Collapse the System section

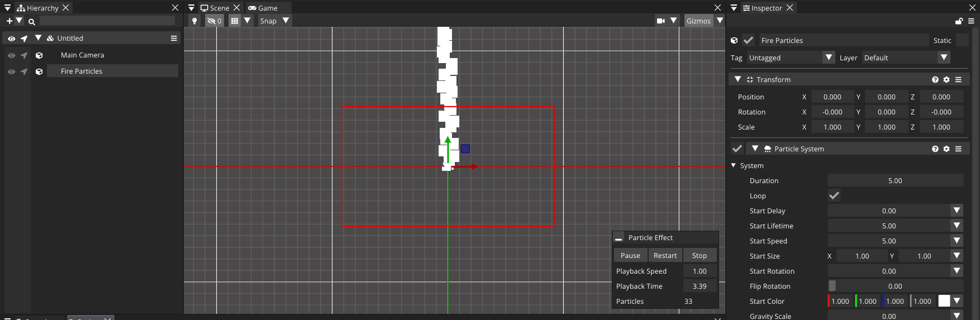pos(734,166)
